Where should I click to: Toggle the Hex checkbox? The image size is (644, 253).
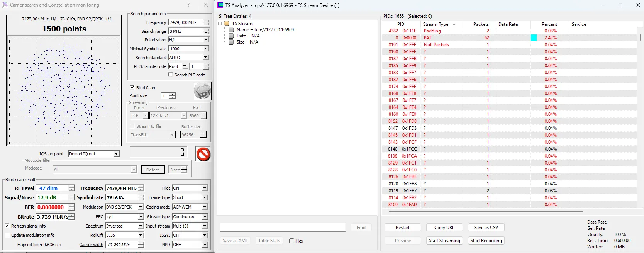coord(292,241)
